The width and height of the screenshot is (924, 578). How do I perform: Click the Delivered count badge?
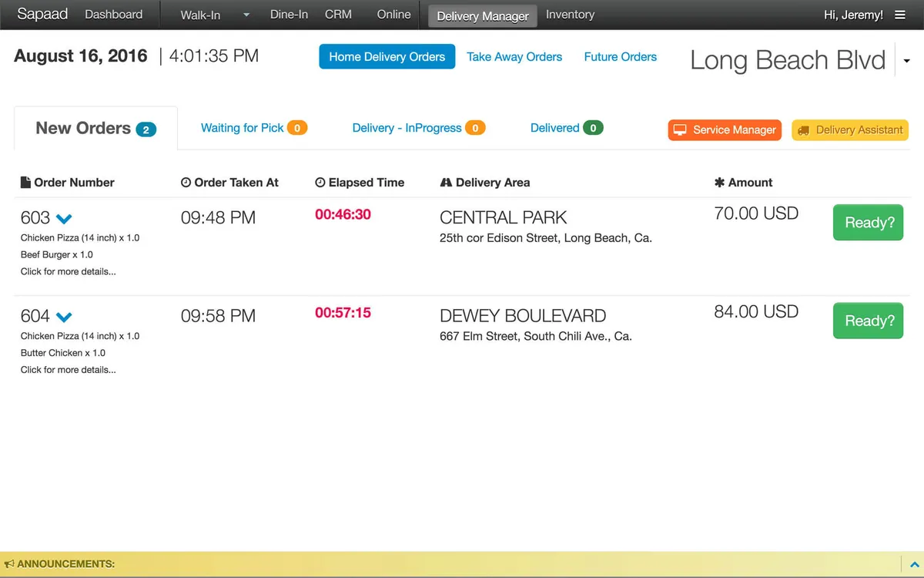coord(593,128)
